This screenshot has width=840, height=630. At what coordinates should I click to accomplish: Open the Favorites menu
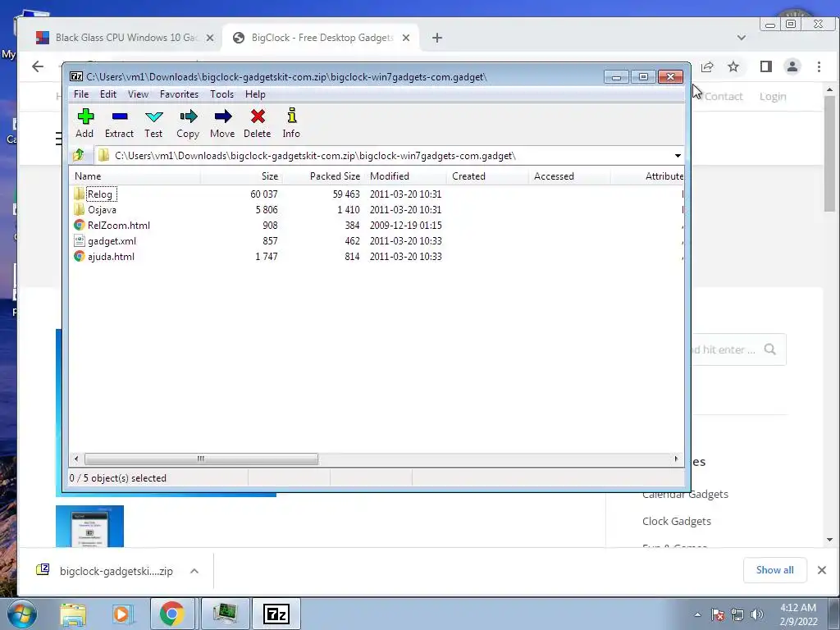(180, 94)
